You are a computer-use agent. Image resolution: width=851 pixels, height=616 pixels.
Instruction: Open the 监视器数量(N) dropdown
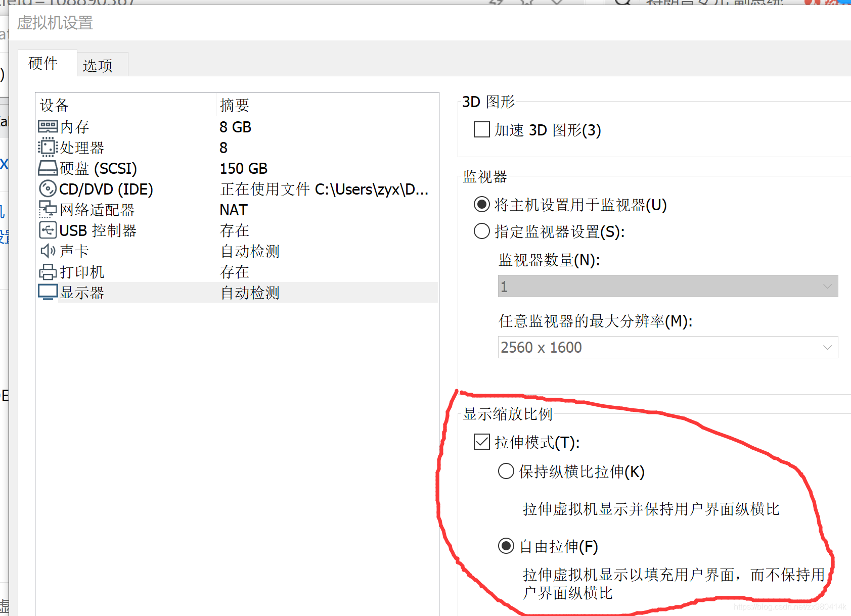pos(668,286)
